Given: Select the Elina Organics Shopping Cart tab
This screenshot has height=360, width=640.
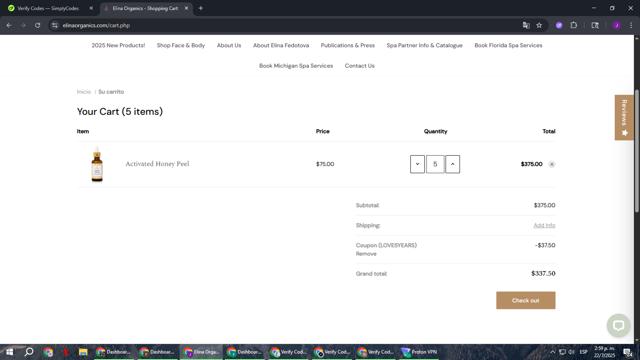Looking at the screenshot, I should [145, 8].
